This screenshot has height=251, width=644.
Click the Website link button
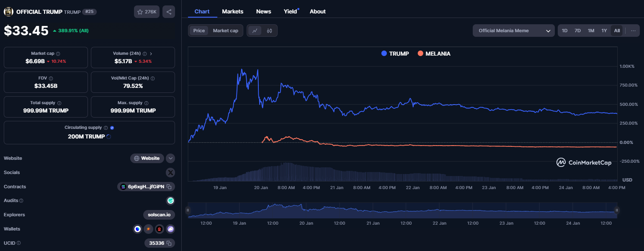click(147, 158)
